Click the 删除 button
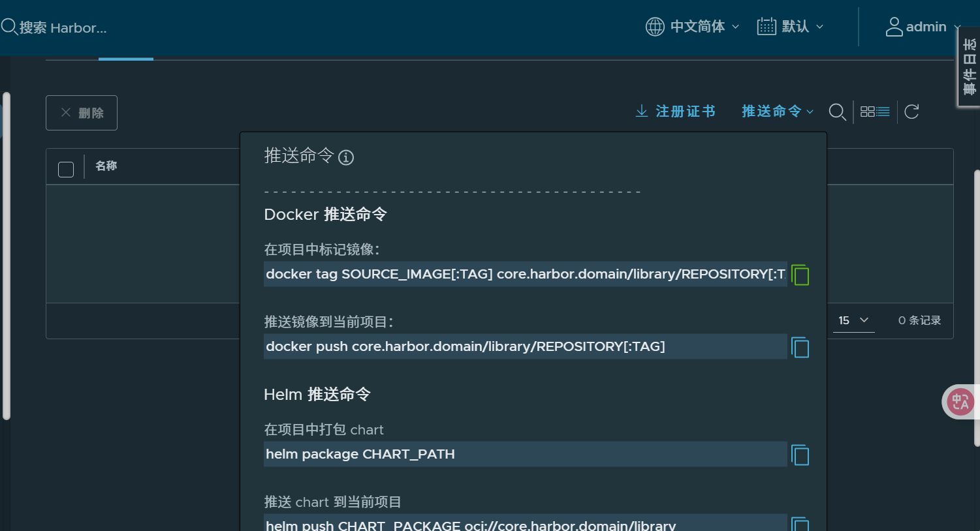This screenshot has width=980, height=531. tap(82, 113)
